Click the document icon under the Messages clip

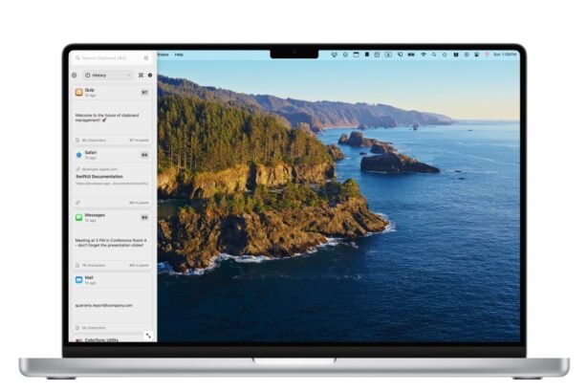coord(77,266)
